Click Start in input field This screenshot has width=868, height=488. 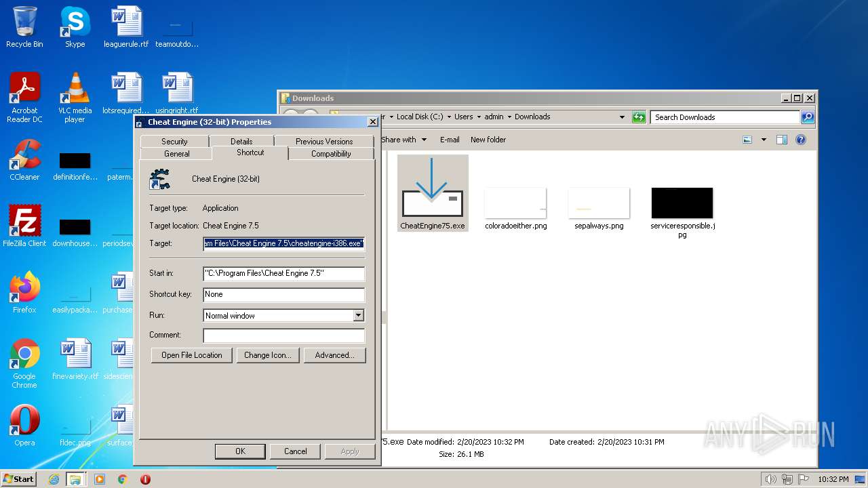tap(283, 273)
